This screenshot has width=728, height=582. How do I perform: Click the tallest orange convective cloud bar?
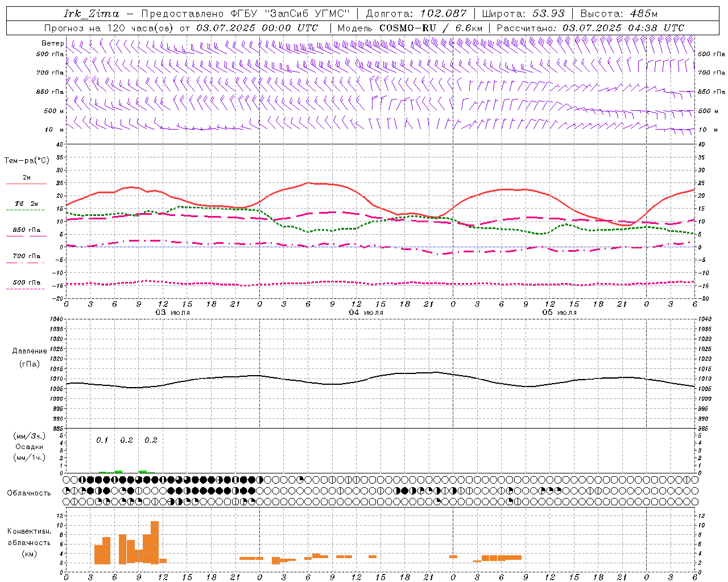[155, 542]
